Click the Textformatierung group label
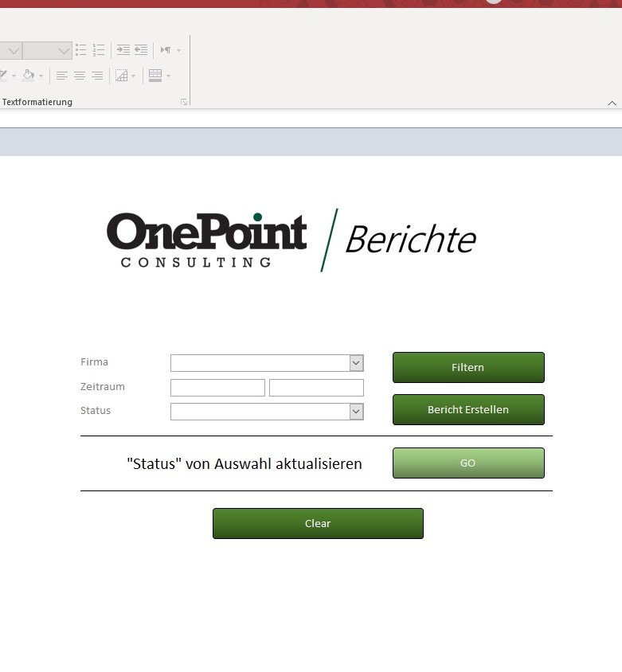 (x=37, y=102)
